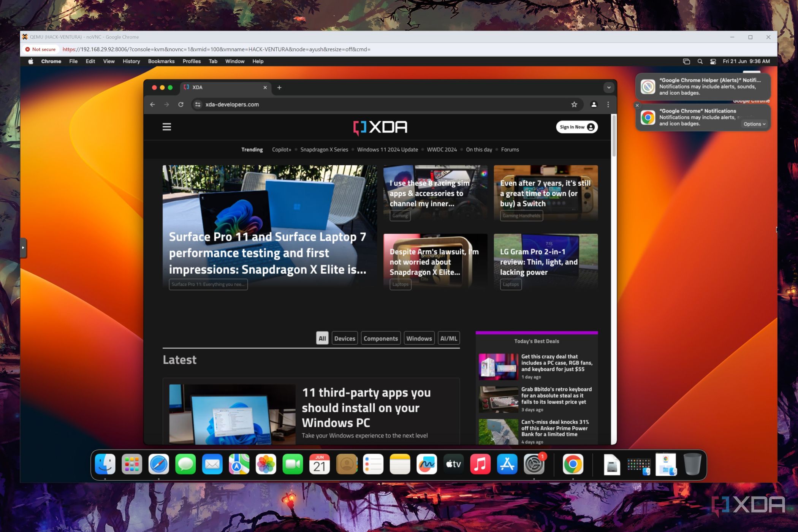The image size is (798, 532).
Task: Filter latest articles by AI/ML
Action: pyautogui.click(x=448, y=338)
